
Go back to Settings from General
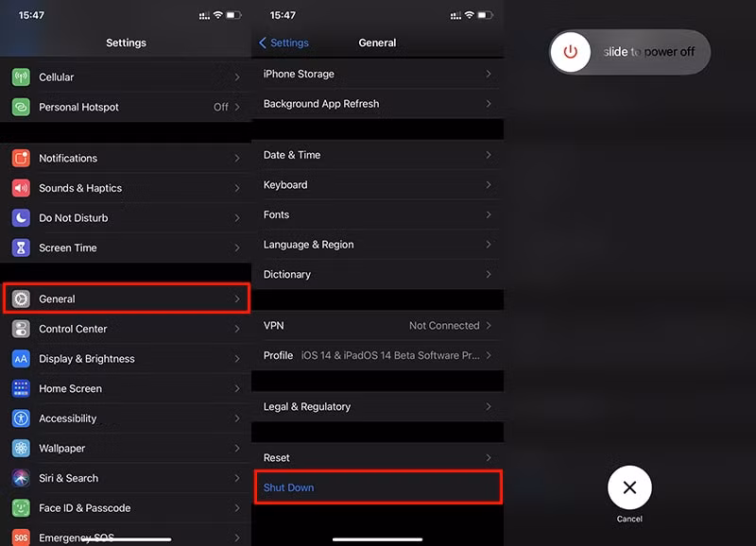pyautogui.click(x=284, y=43)
